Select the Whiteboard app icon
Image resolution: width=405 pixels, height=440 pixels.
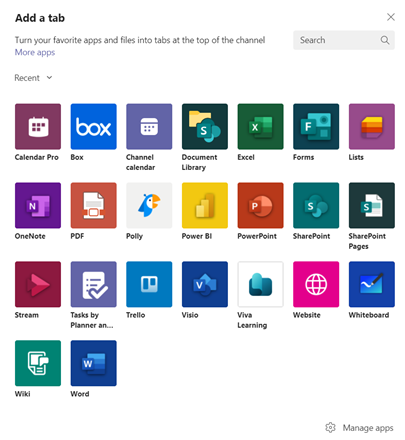pyautogui.click(x=372, y=284)
